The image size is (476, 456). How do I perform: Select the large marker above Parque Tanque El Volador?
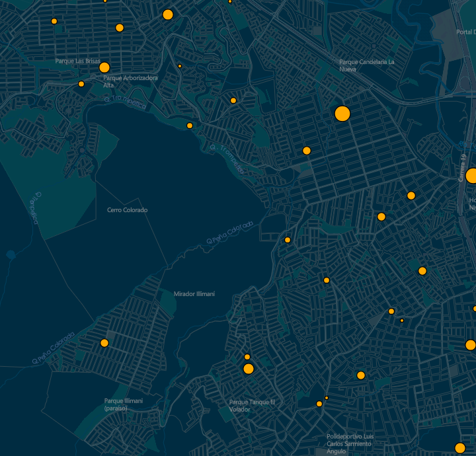pyautogui.click(x=249, y=369)
